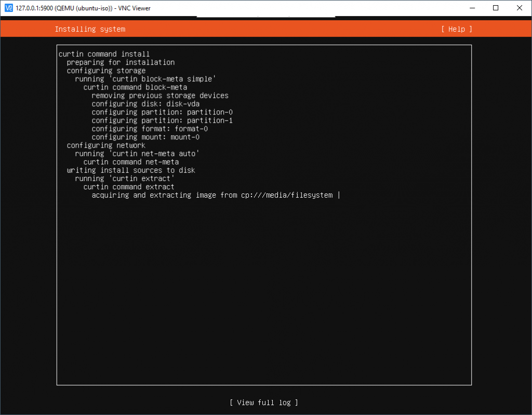The width and height of the screenshot is (532, 415).
Task: Select 'curtin command extract' log line
Action: pos(129,187)
